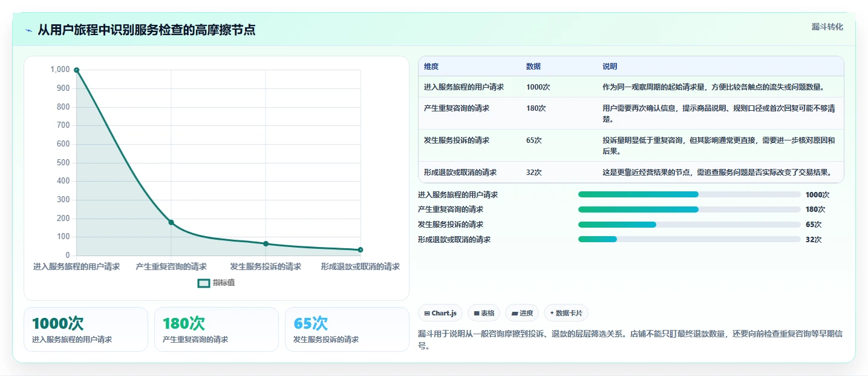Click the progress bar valued 180次
The height and width of the screenshot is (376, 868).
pyautogui.click(x=690, y=209)
